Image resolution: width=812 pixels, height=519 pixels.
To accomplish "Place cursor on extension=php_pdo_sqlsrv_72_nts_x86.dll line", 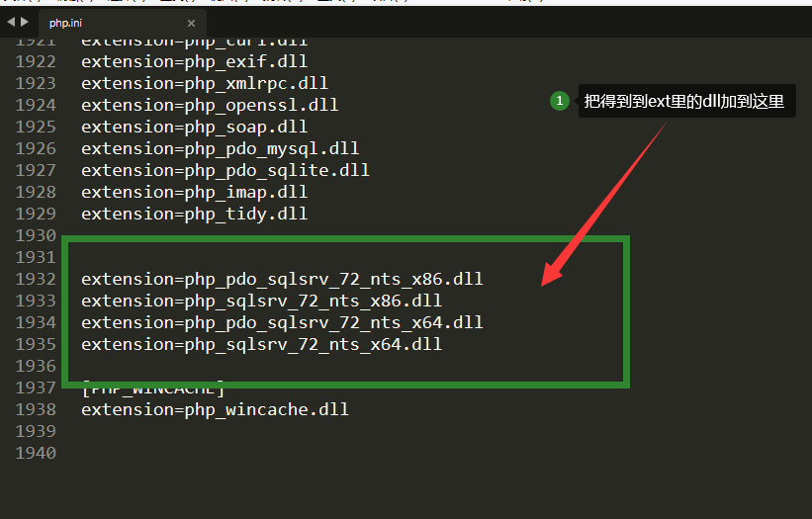I will click(x=282, y=279).
